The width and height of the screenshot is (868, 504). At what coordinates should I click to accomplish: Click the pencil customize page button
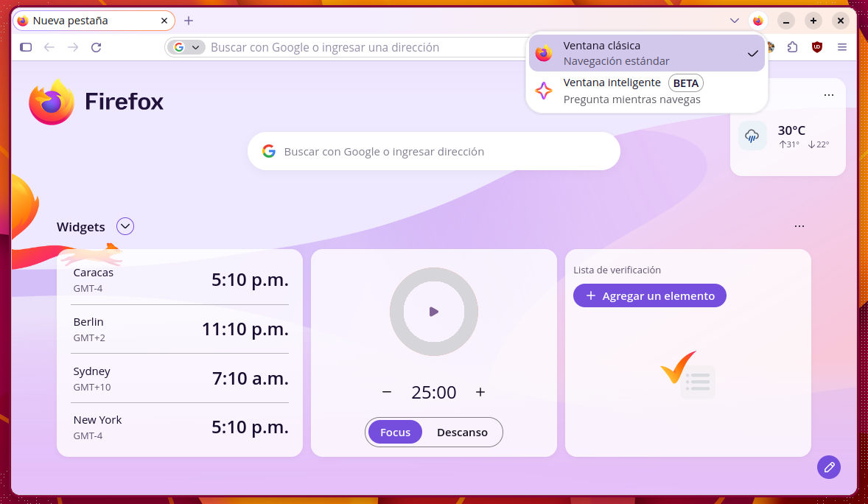[x=829, y=467]
